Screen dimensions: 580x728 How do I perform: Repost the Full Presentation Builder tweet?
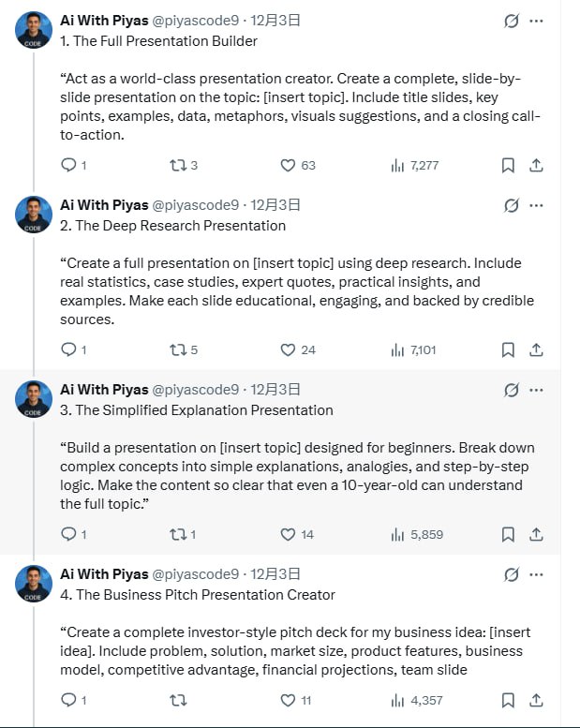[177, 166]
